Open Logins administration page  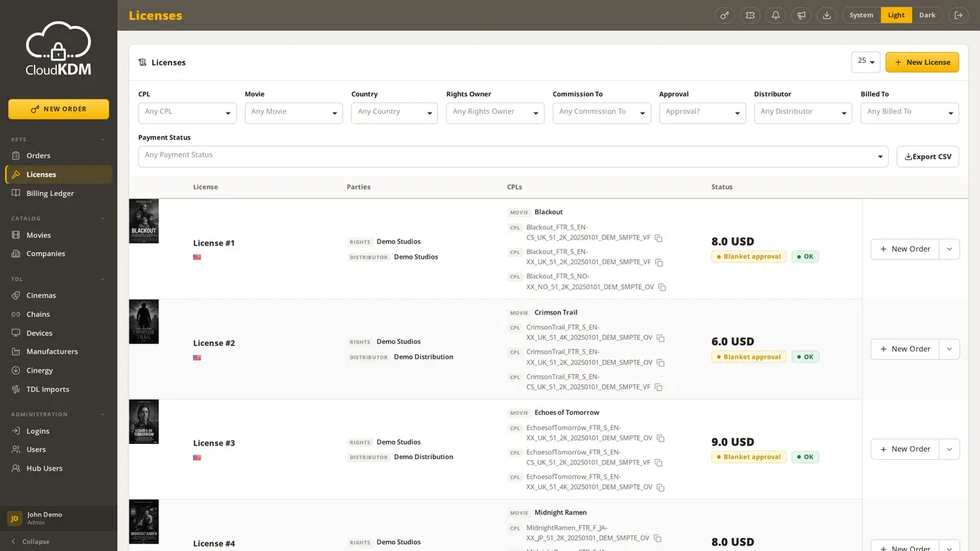click(58, 431)
